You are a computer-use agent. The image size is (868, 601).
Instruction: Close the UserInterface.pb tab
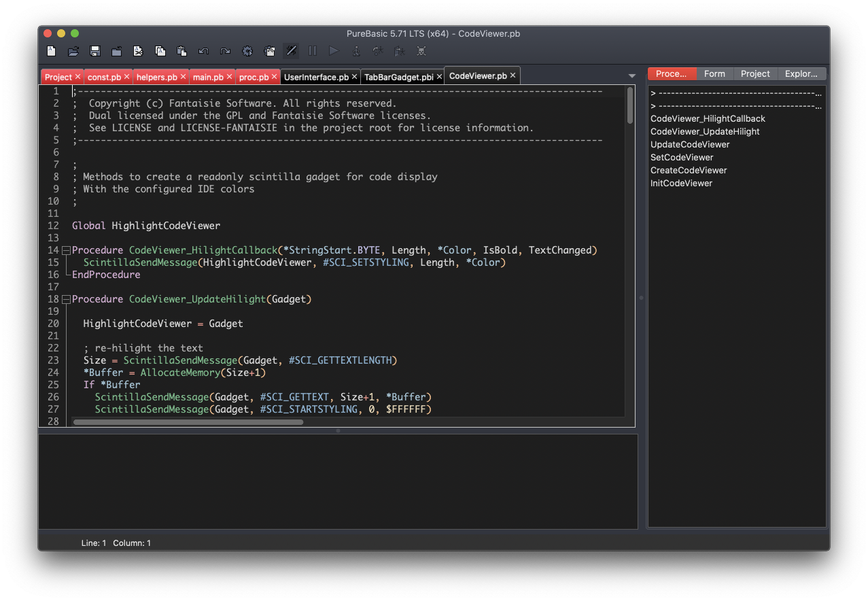click(x=355, y=77)
